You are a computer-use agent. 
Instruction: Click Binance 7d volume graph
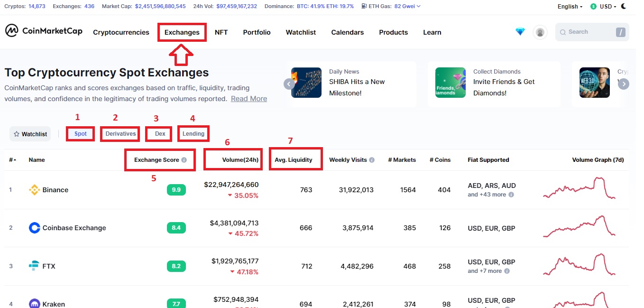[x=580, y=188]
